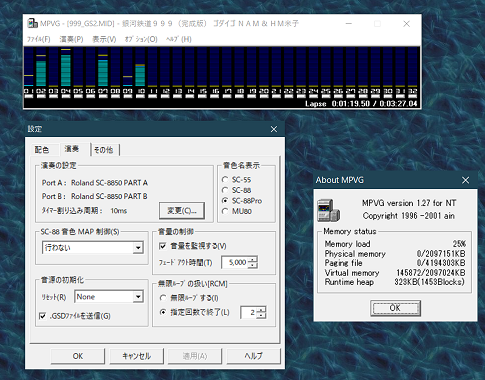
Task: Select the SC-88 radio button
Action: (237, 190)
